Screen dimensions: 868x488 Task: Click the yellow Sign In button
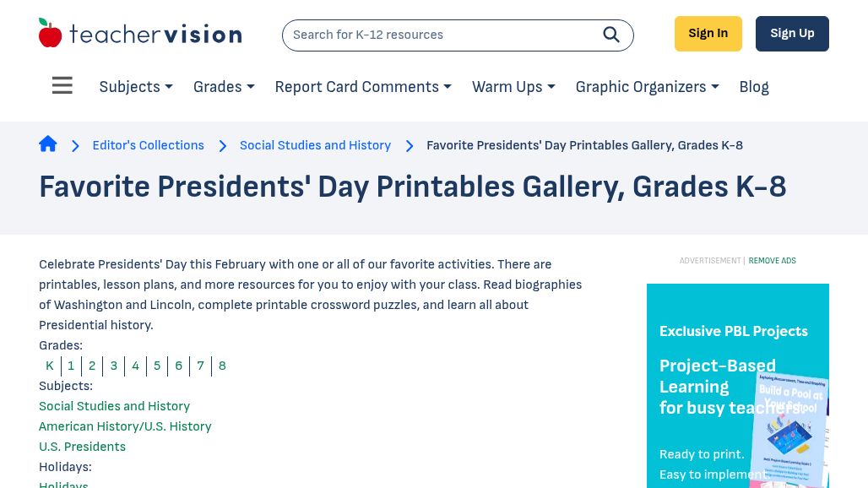click(x=708, y=34)
